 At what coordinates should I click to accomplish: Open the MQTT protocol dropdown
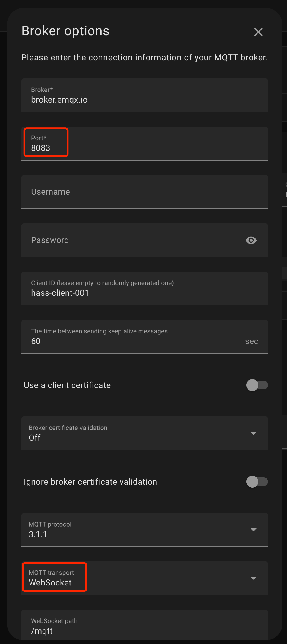[254, 530]
